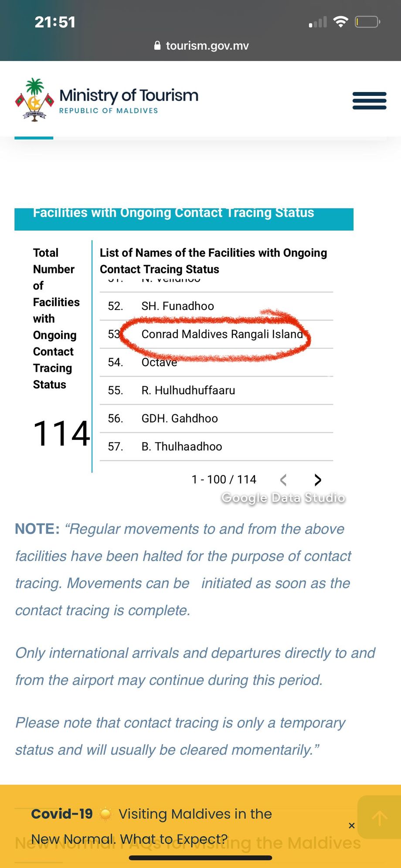
Task: Go to next page of facilities list
Action: point(318,480)
